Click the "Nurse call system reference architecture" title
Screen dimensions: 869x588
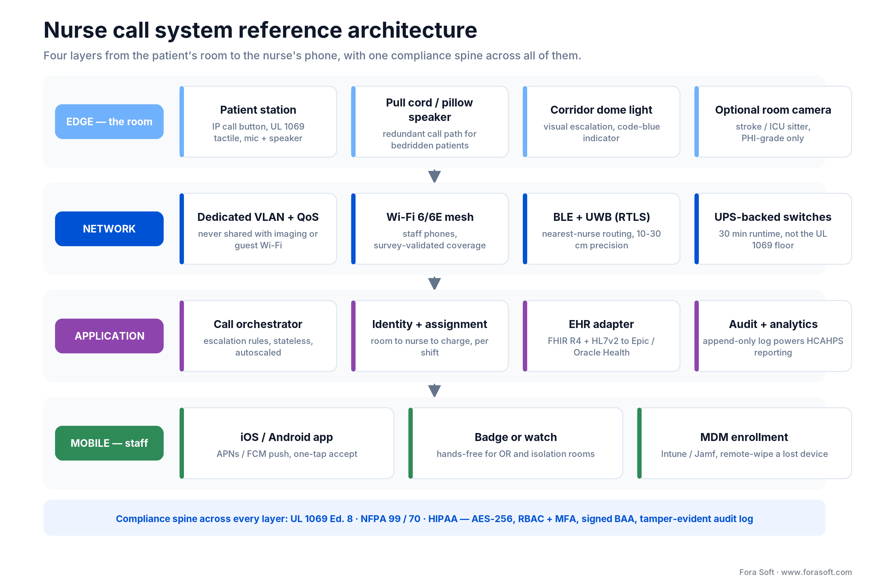pos(260,30)
